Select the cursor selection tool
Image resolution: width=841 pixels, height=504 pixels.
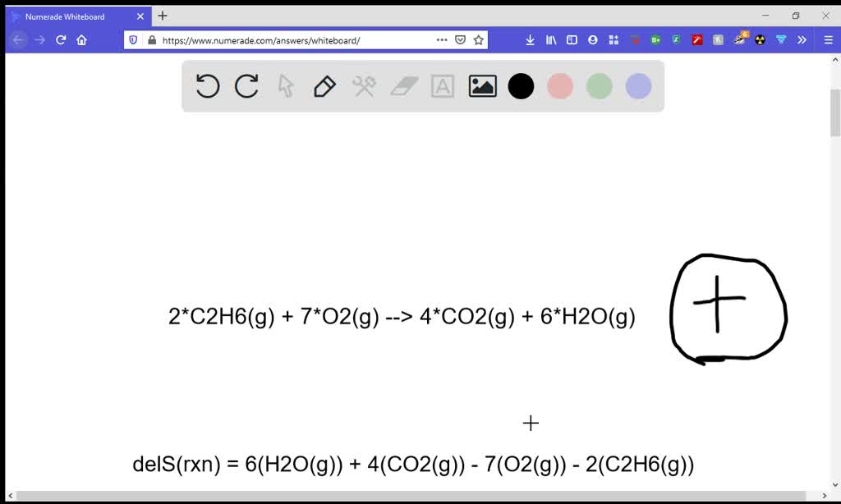[285, 85]
